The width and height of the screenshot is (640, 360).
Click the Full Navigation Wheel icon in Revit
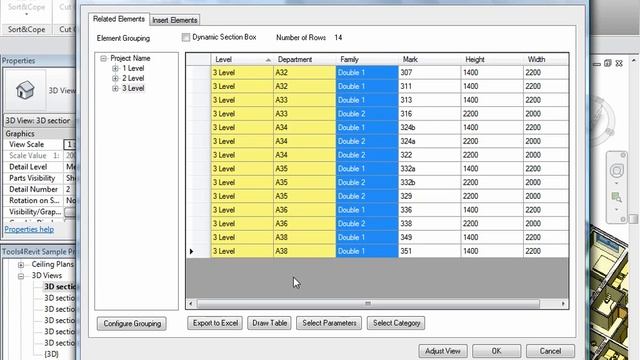[617, 171]
